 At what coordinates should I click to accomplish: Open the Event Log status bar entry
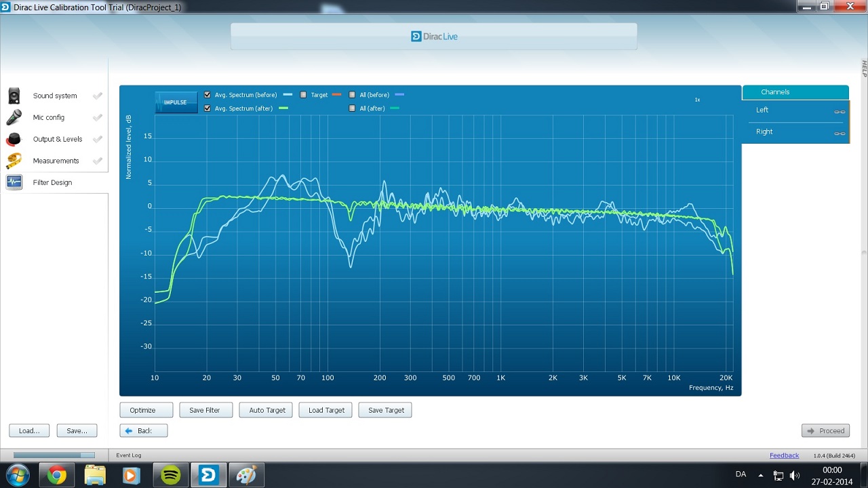[x=129, y=455]
